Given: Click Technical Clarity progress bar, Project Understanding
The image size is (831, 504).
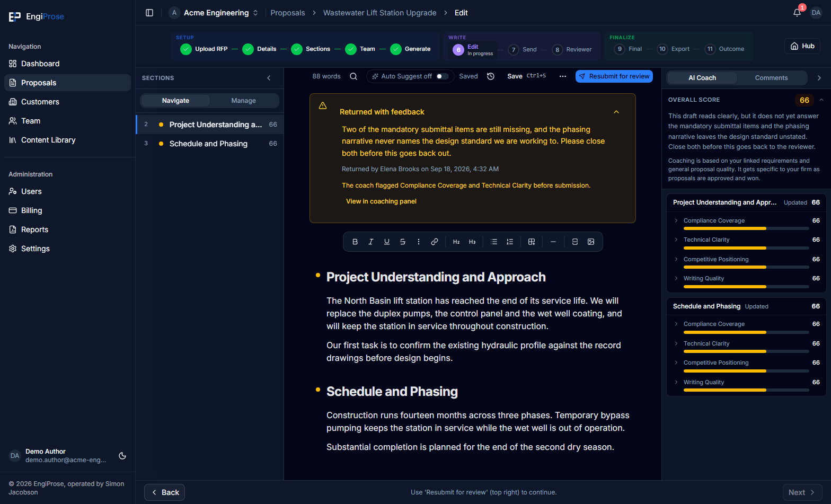Looking at the screenshot, I should click(746, 248).
